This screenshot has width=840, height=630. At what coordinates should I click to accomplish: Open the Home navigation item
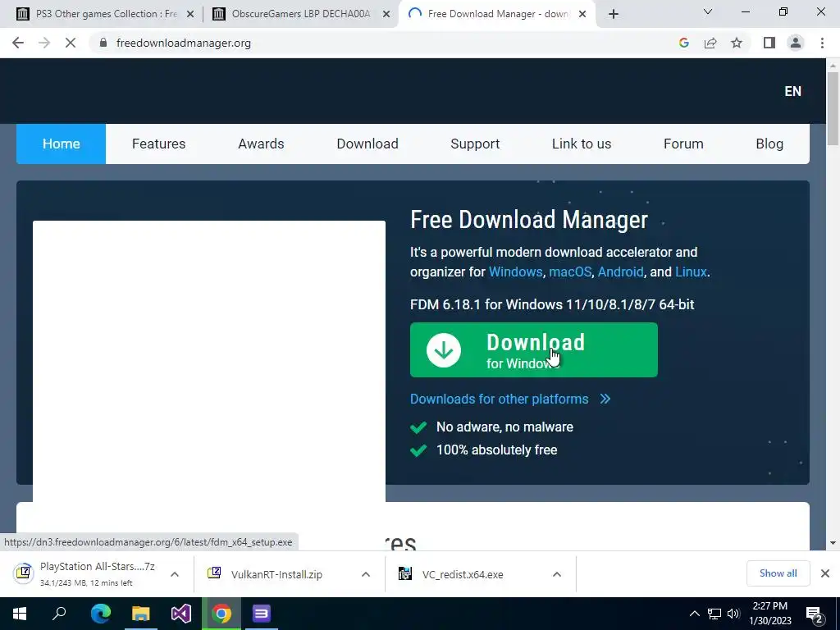pos(61,144)
